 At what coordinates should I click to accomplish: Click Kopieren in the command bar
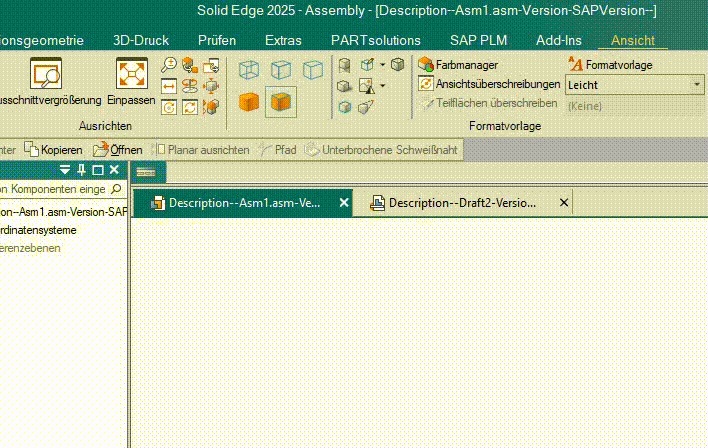point(53,149)
